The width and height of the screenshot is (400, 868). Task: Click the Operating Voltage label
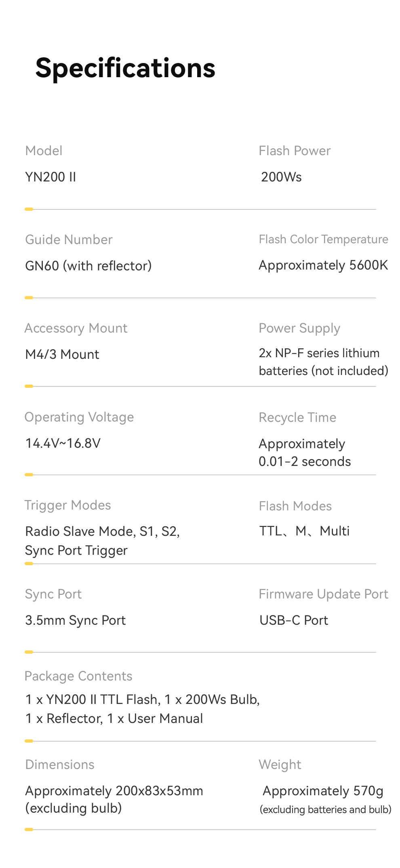click(x=79, y=417)
